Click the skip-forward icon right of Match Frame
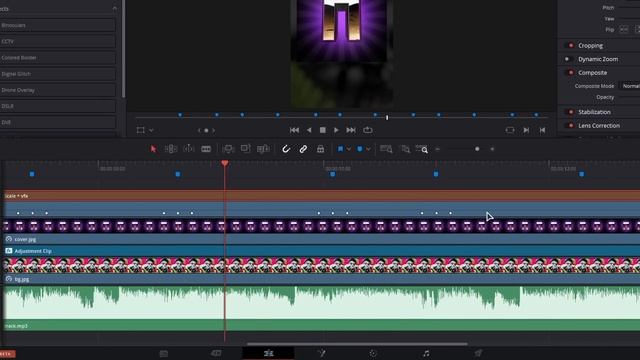Screen dimensions: 640x360 526,130
